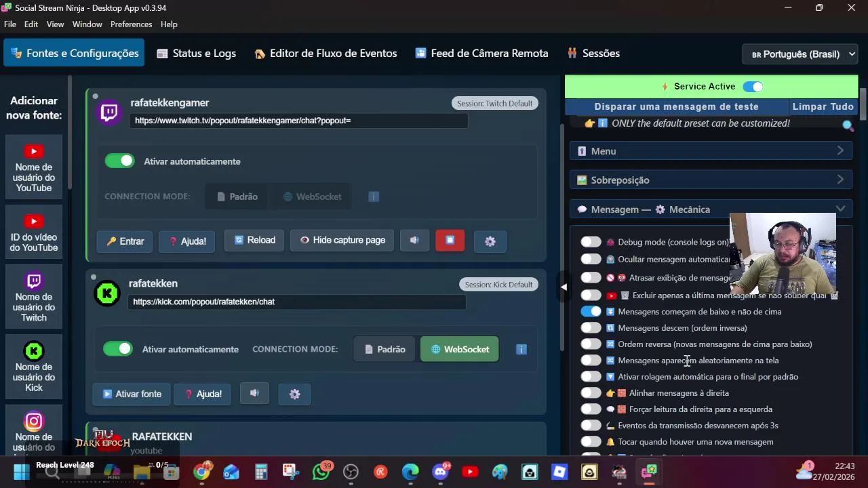This screenshot has height=488, width=868.
Task: Toggle Twitch Ativar automaticamente switch
Action: [x=119, y=161]
